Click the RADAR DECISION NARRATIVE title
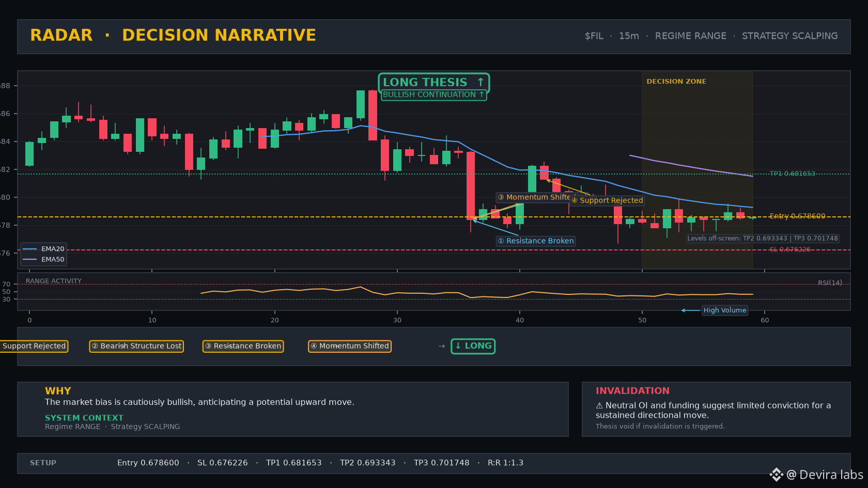Image resolution: width=868 pixels, height=488 pixels. (x=173, y=35)
